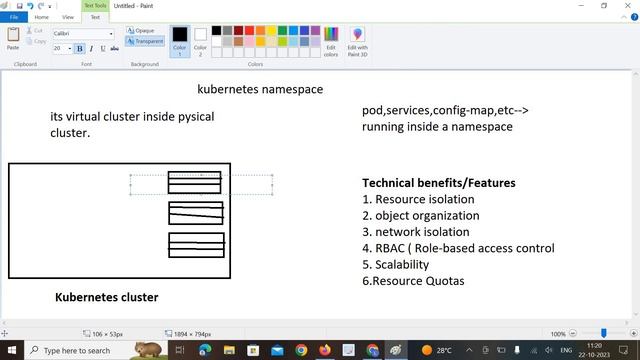The width and height of the screenshot is (640, 360).
Task: Click the Text Tools contextual tab header
Action: [x=95, y=5]
